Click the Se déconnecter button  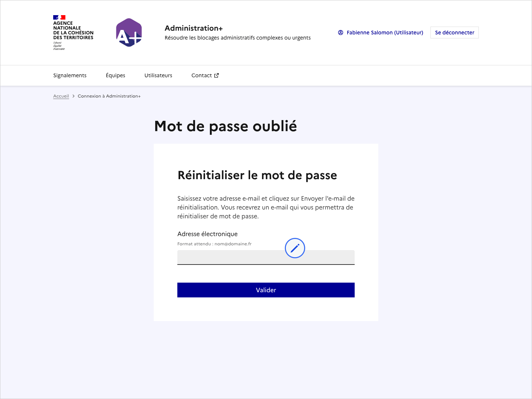[x=454, y=33]
